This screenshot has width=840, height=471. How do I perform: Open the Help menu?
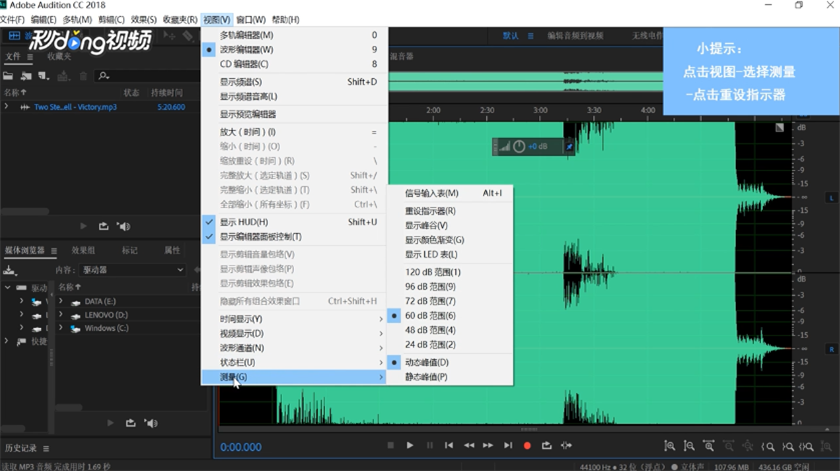(286, 20)
